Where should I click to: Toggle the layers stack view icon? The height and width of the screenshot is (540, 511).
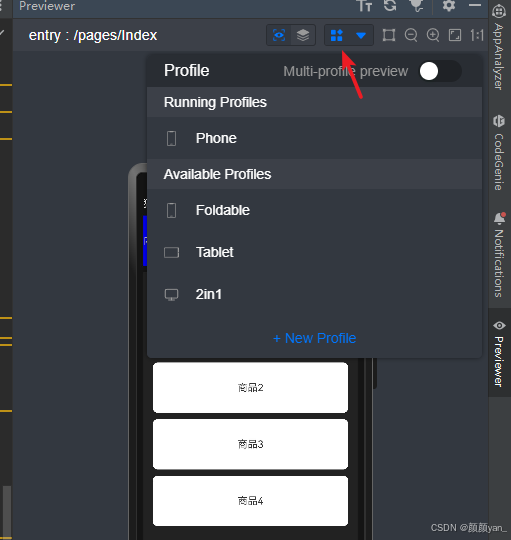click(303, 35)
